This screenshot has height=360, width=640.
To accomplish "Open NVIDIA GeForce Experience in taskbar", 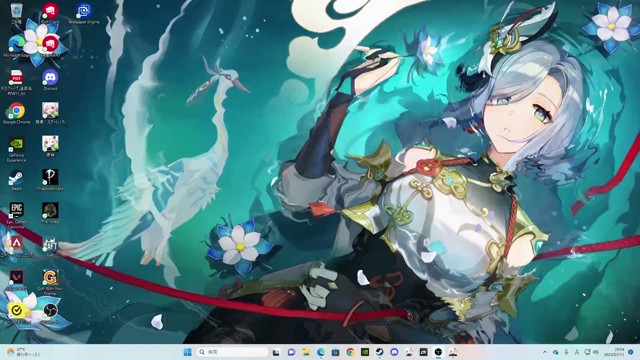I will point(365,352).
